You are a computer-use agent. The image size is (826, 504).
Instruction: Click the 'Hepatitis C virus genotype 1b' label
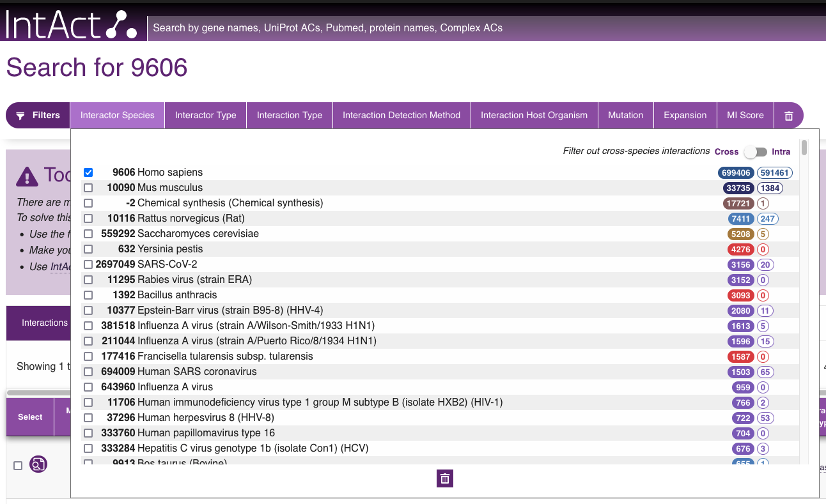[x=253, y=448]
